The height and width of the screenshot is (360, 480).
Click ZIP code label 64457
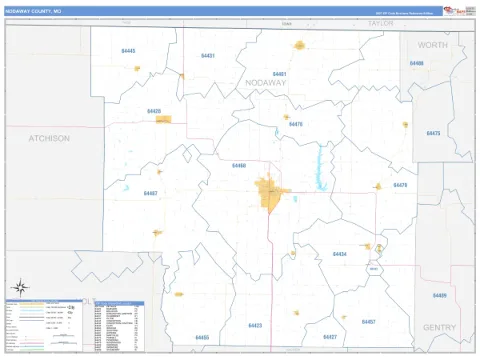pyautogui.click(x=369, y=322)
